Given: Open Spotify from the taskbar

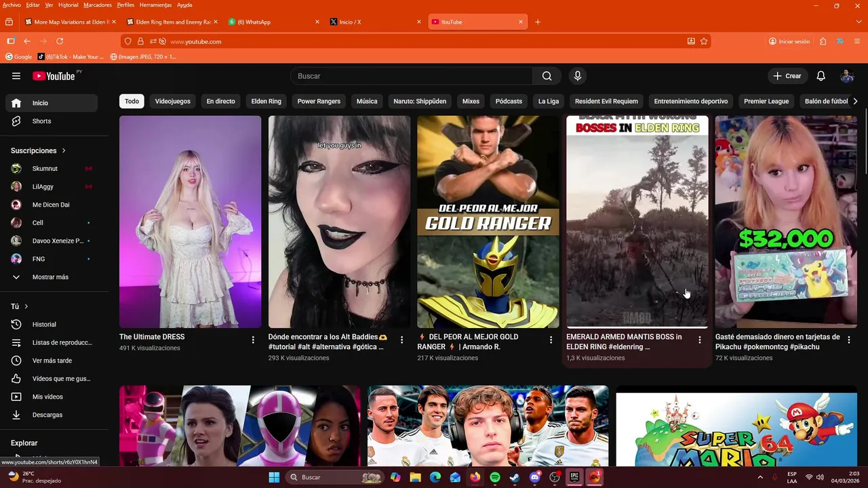Looking at the screenshot, I should tap(495, 477).
